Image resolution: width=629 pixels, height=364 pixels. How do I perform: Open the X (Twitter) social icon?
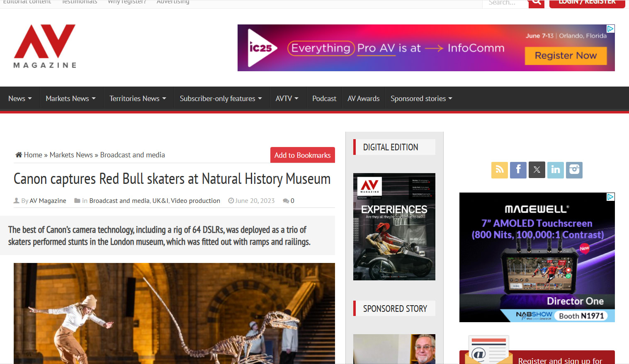click(537, 170)
